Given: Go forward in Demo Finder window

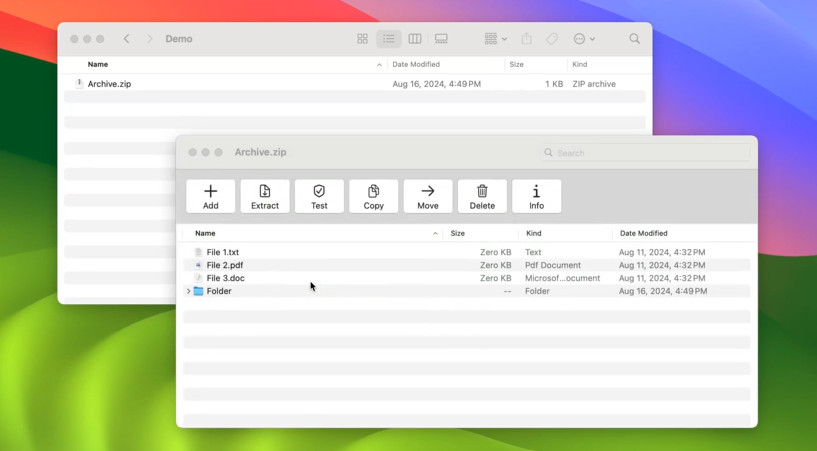Looking at the screenshot, I should click(x=150, y=39).
